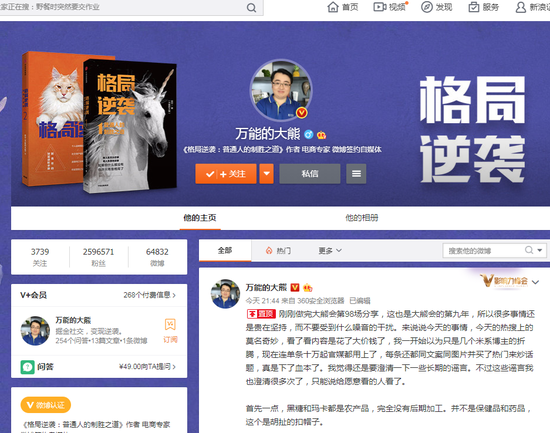
Task: Expand the post options chevron
Action: [535, 282]
